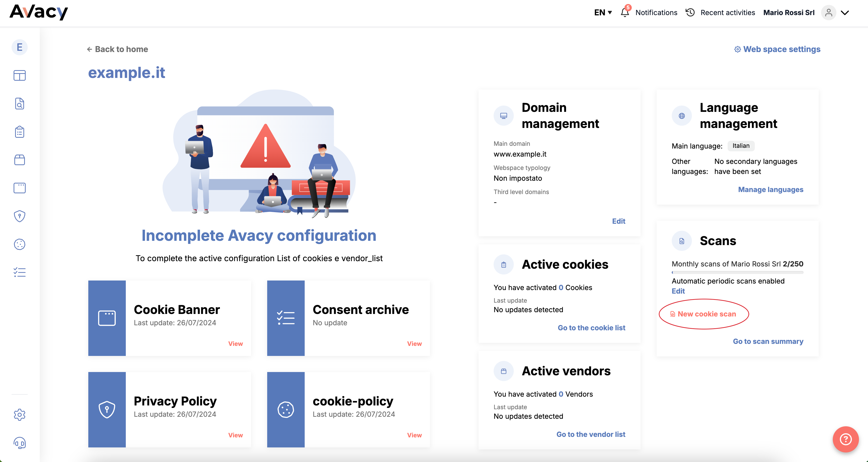Click the red help question mark button
Image resolution: width=868 pixels, height=462 pixels.
[x=845, y=439]
